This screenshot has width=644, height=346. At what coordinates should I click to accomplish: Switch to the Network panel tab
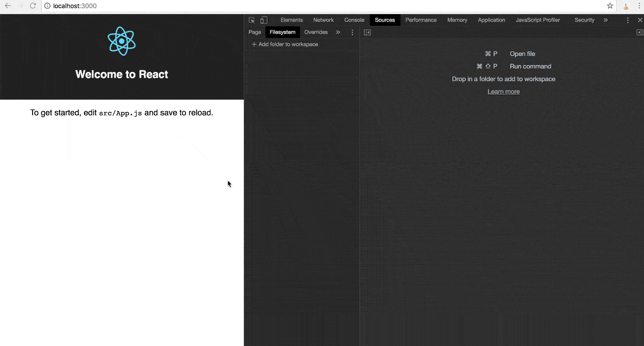323,20
